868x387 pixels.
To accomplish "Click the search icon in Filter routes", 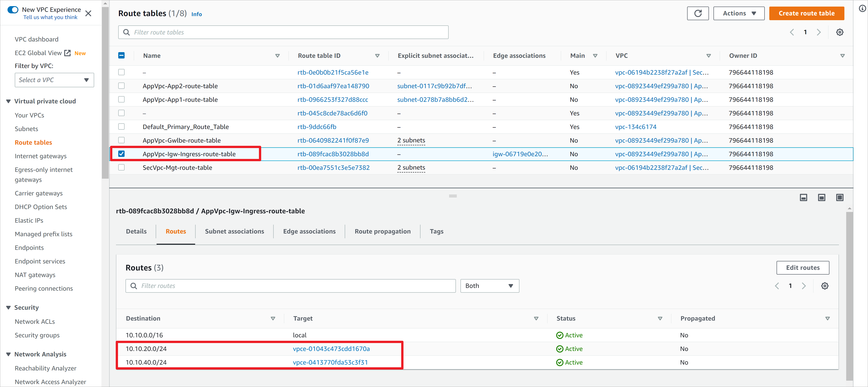I will 134,286.
